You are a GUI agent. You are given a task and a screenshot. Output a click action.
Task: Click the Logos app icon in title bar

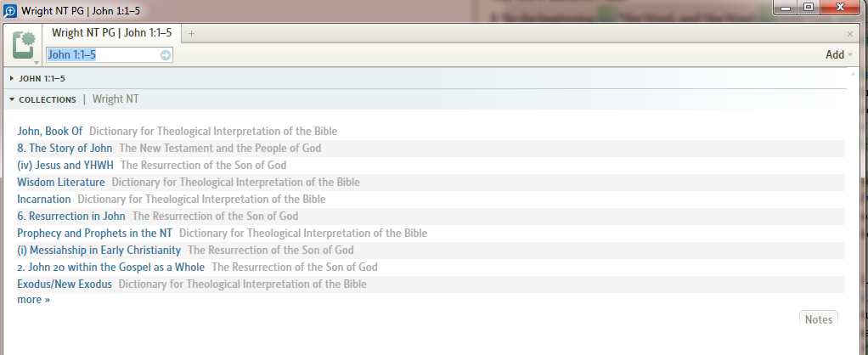click(10, 10)
